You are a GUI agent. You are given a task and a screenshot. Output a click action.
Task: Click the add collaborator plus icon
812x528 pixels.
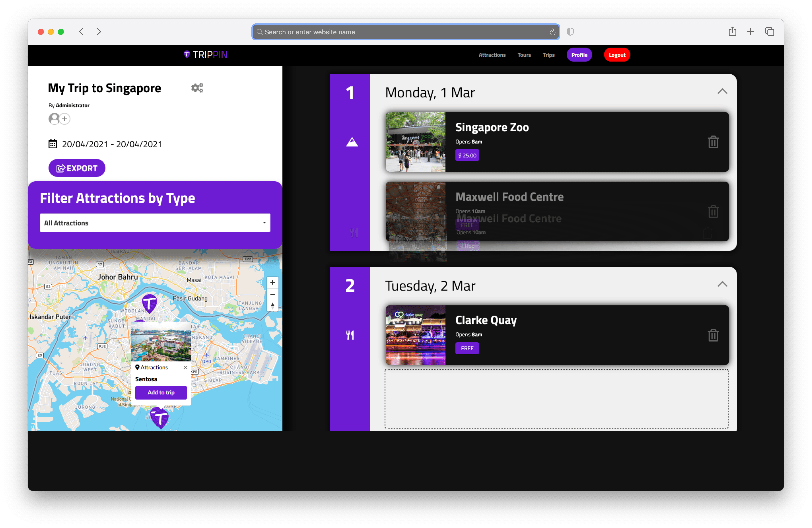64,119
